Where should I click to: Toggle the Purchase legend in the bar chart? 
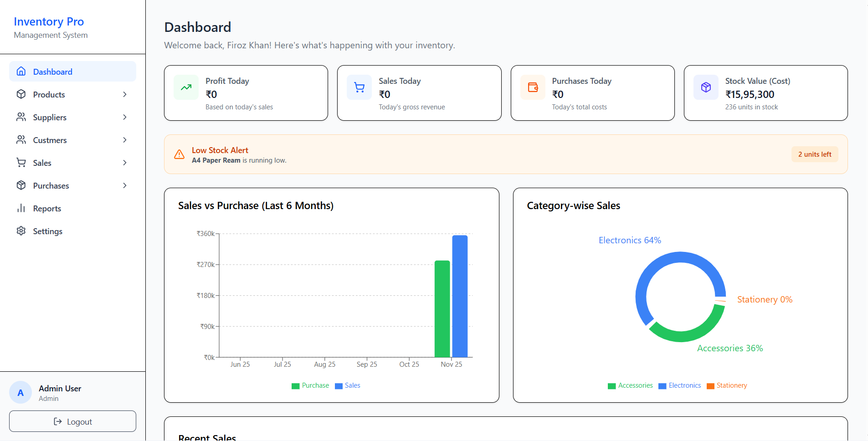tap(310, 385)
